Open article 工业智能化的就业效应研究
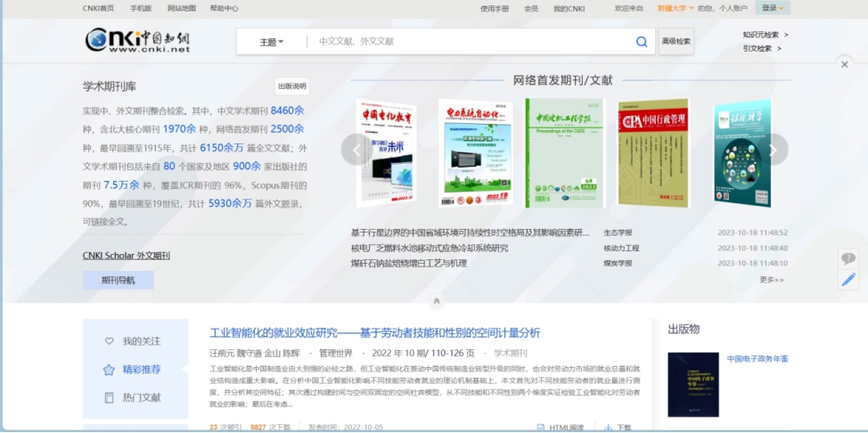 tap(375, 333)
